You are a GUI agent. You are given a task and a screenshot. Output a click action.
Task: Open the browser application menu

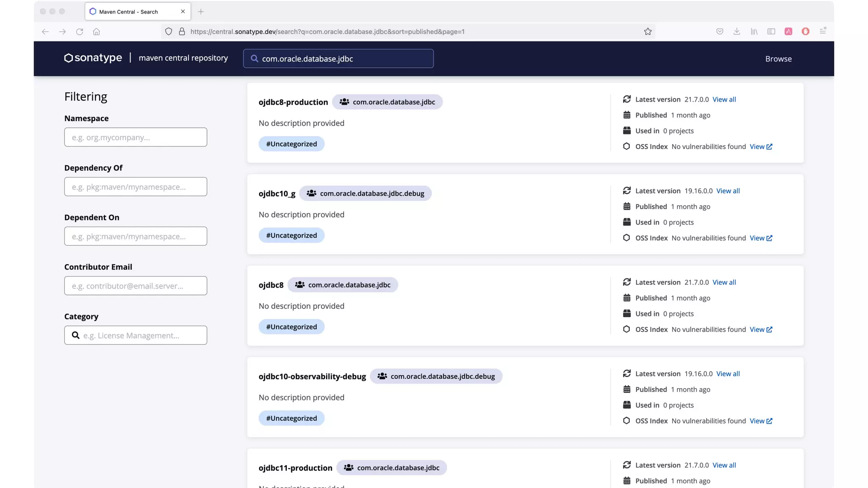coord(823,31)
